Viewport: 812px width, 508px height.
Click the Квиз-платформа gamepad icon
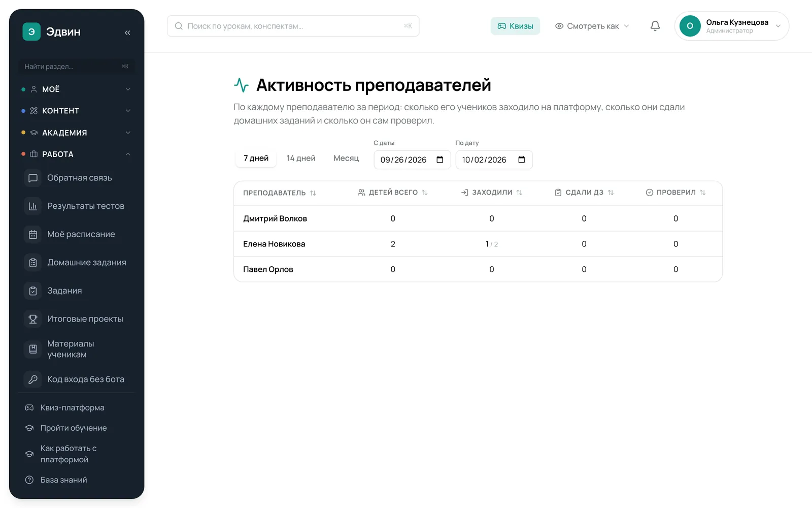pyautogui.click(x=29, y=407)
